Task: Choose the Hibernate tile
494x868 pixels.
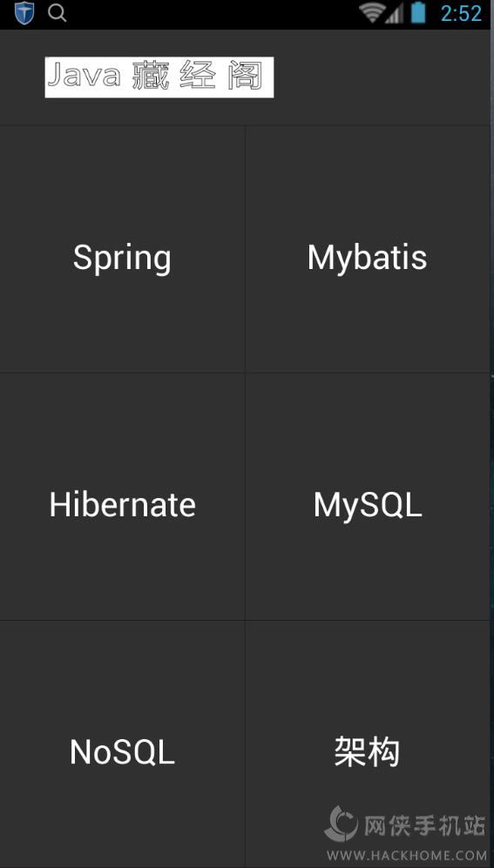Action: [122, 497]
